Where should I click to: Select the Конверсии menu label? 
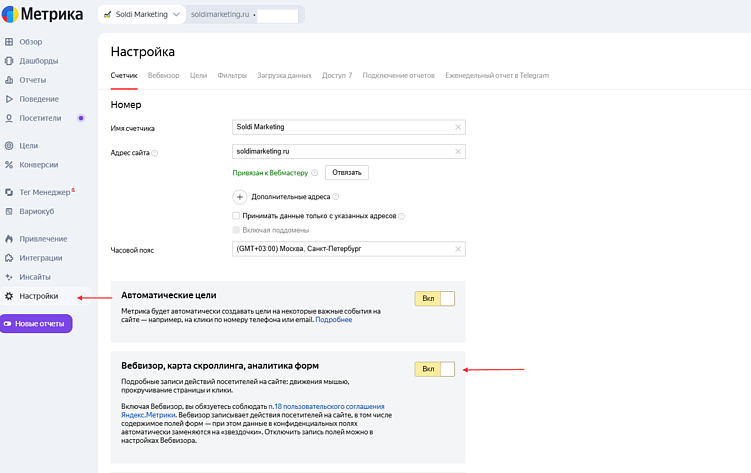pyautogui.click(x=39, y=165)
